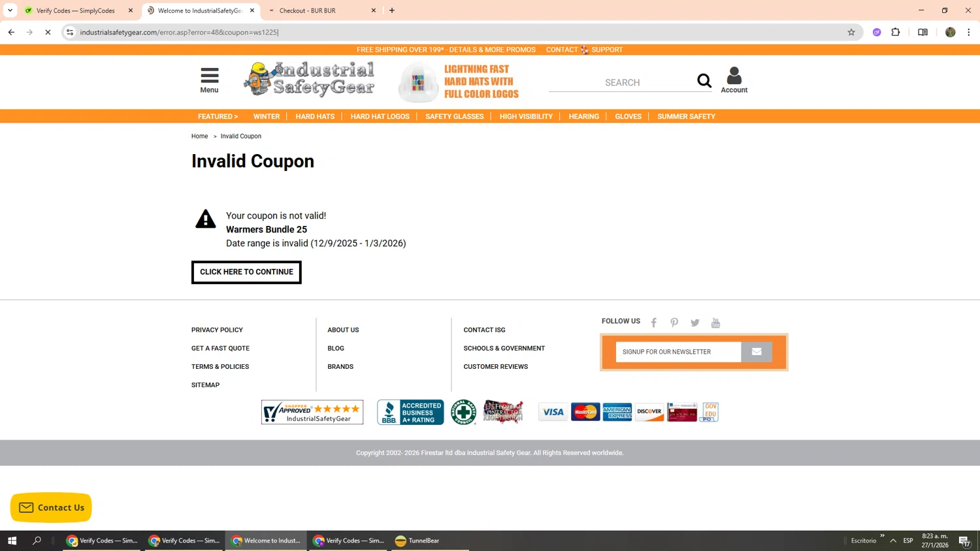Open new browser tab
The height and width of the screenshot is (551, 980).
(392, 10)
